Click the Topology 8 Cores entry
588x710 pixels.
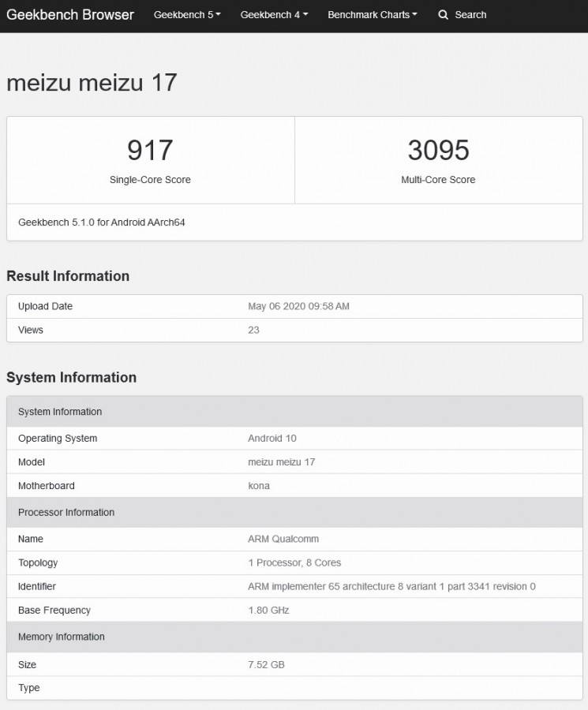pyautogui.click(x=294, y=562)
